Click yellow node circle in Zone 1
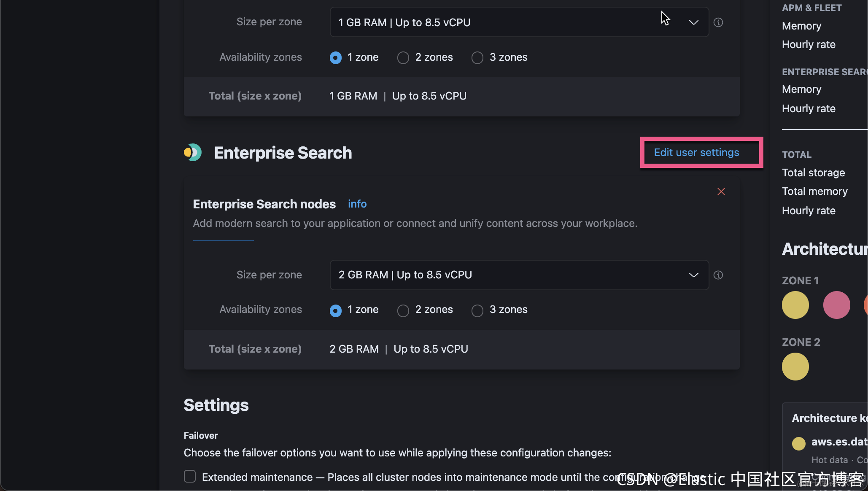 [x=795, y=305]
